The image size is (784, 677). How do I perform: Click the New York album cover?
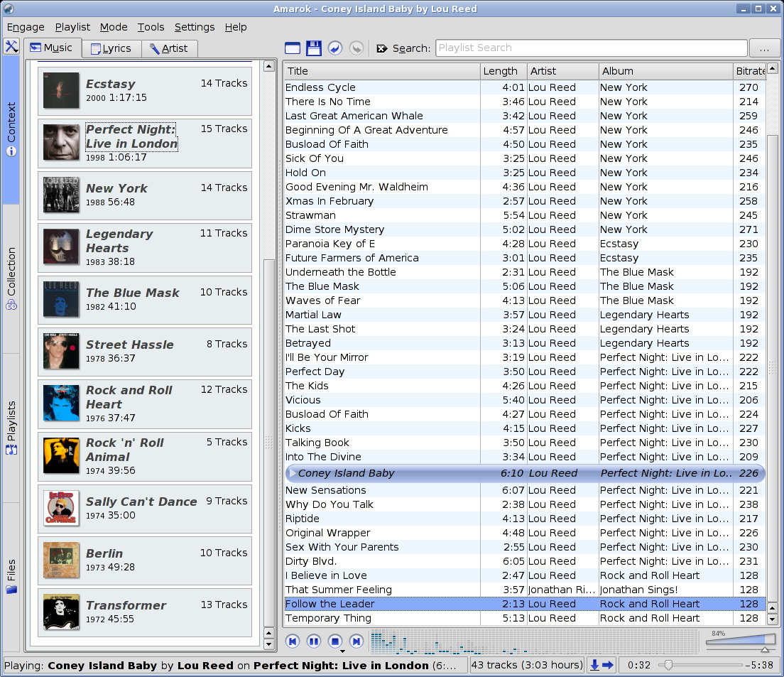click(x=61, y=195)
